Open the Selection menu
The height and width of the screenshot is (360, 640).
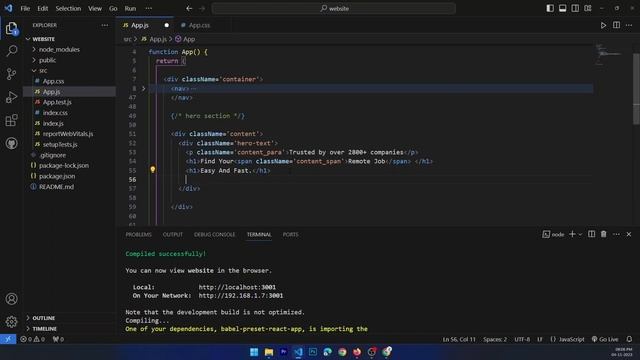tap(68, 8)
